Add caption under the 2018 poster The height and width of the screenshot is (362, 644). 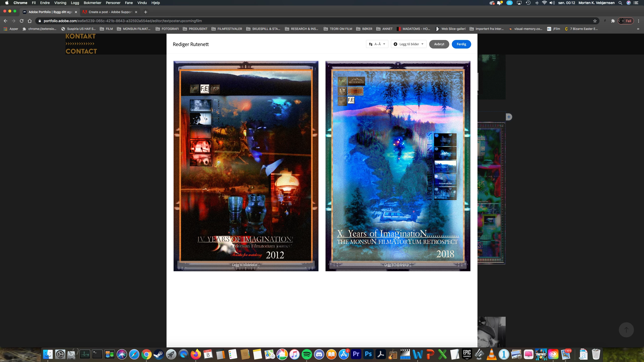tap(397, 265)
